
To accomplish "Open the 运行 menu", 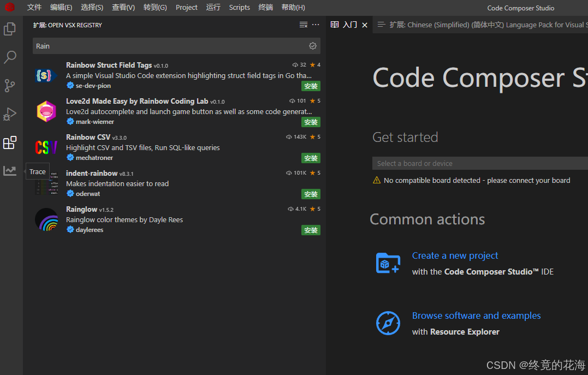I will (x=213, y=7).
